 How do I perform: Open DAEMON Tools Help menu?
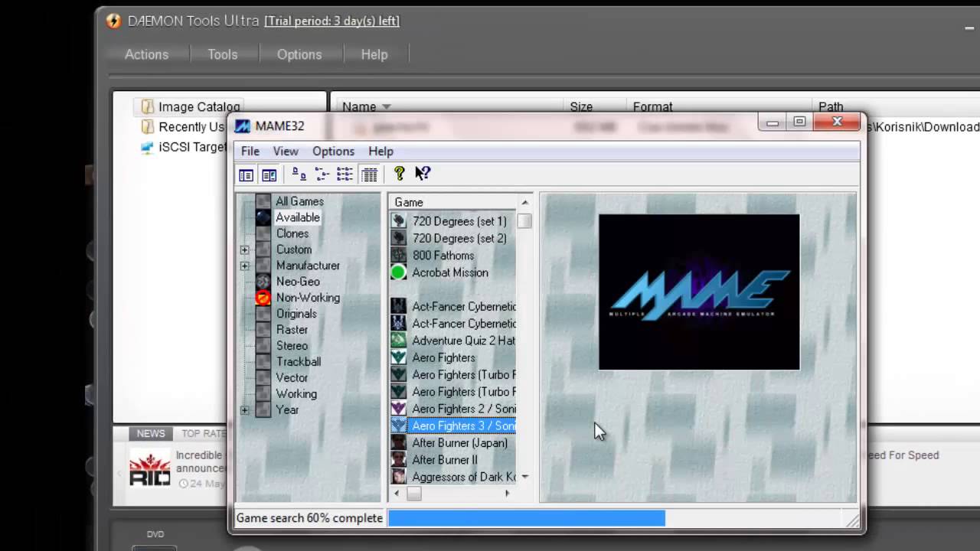(x=374, y=54)
